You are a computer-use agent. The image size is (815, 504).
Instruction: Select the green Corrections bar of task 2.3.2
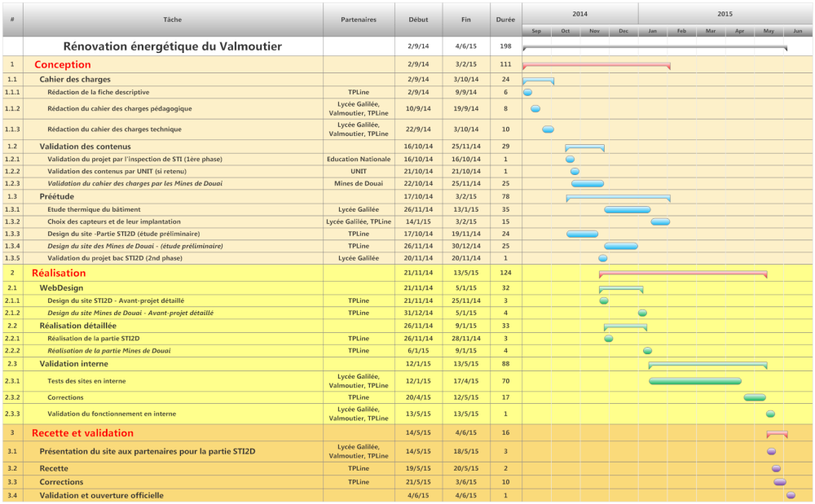[x=755, y=397]
